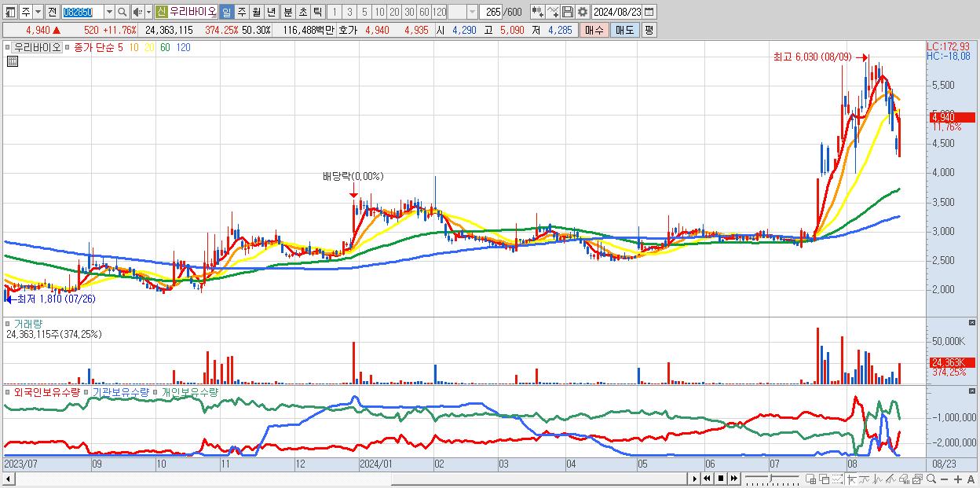
Task: Click the stock code input field 082850
Action: 82,12
